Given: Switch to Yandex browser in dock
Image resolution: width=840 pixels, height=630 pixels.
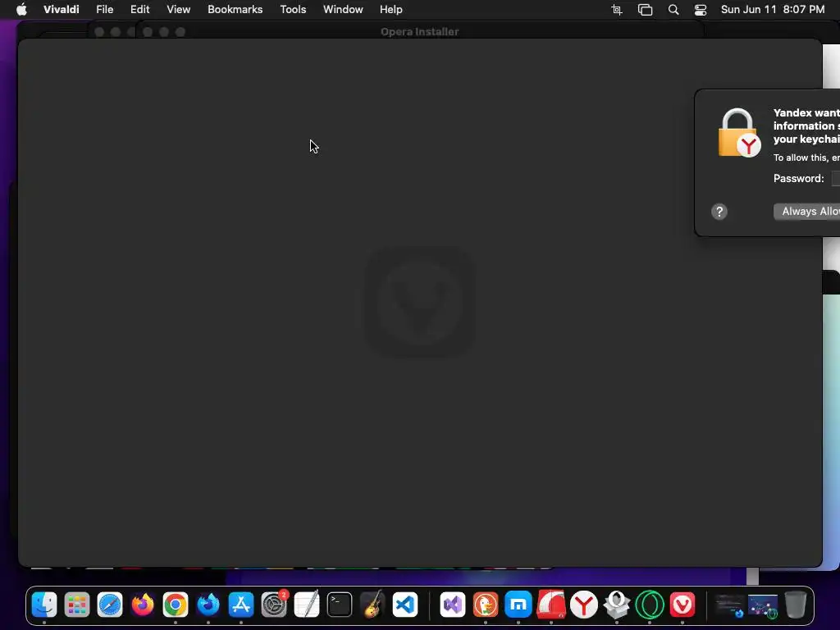Looking at the screenshot, I should [584, 605].
